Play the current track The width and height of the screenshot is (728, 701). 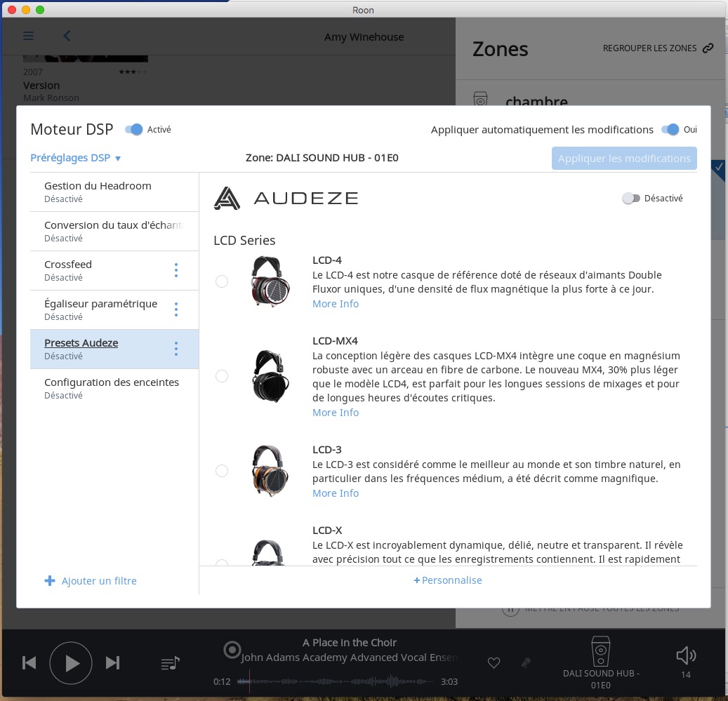click(71, 663)
